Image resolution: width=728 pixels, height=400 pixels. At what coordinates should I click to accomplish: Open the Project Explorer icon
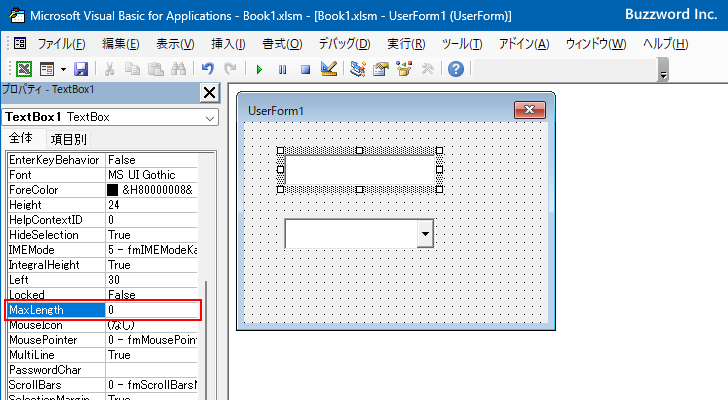pyautogui.click(x=358, y=69)
